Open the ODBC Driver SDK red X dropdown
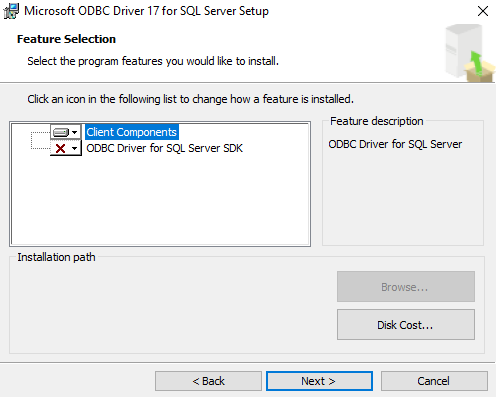This screenshot has height=397, width=496. coord(66,148)
